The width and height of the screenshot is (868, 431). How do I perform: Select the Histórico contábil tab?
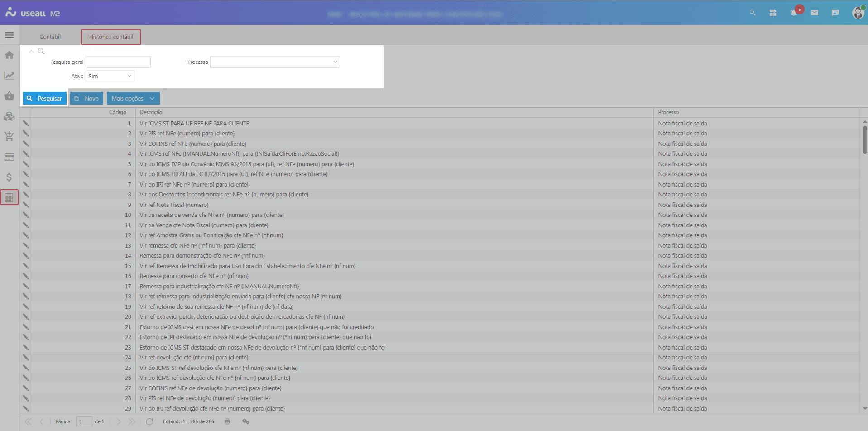pyautogui.click(x=111, y=37)
